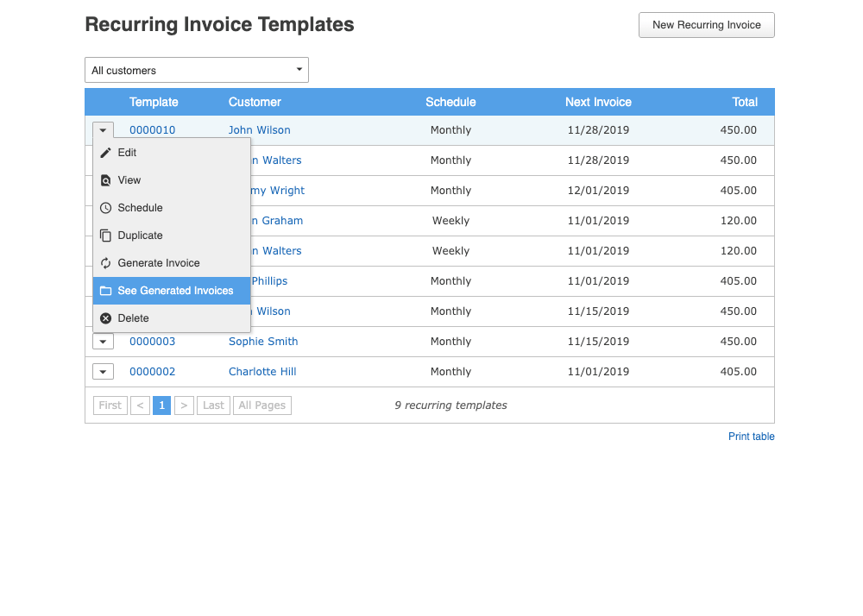
Task: Click the 405.00 total in Charlotte Hill row
Action: (739, 372)
